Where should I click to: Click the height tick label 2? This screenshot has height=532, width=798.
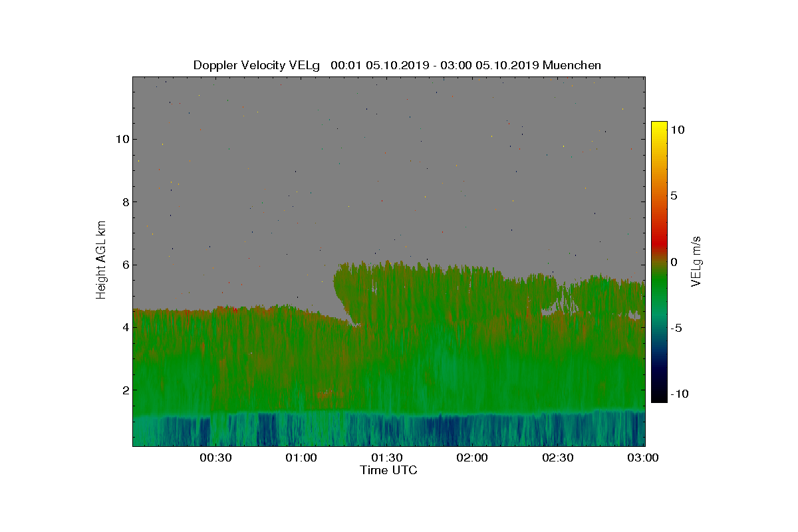coord(124,390)
